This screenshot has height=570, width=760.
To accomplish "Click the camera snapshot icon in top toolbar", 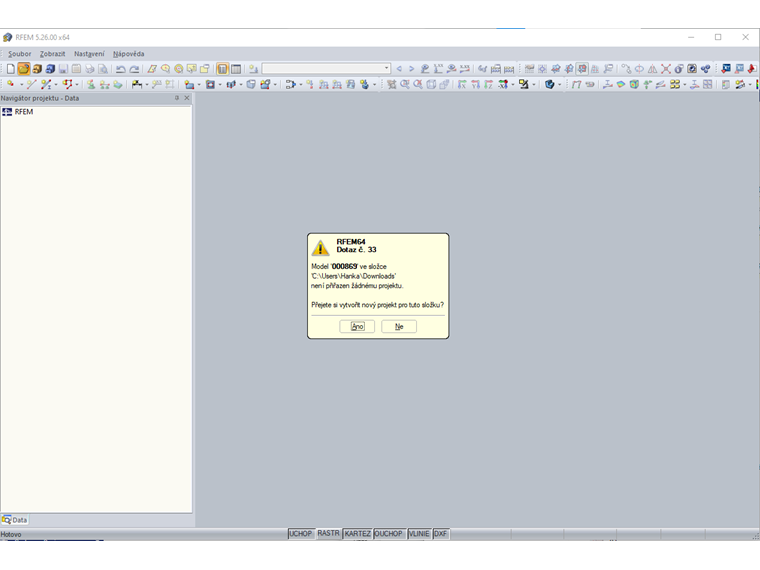I will (x=692, y=69).
